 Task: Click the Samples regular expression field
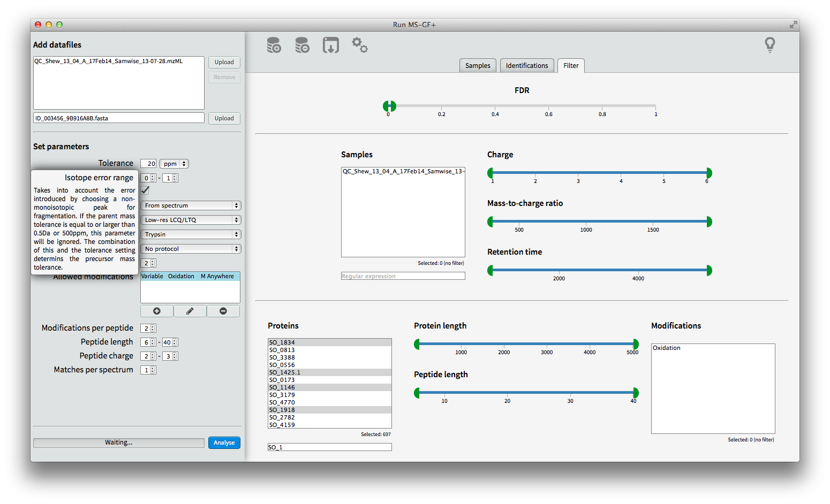point(403,276)
